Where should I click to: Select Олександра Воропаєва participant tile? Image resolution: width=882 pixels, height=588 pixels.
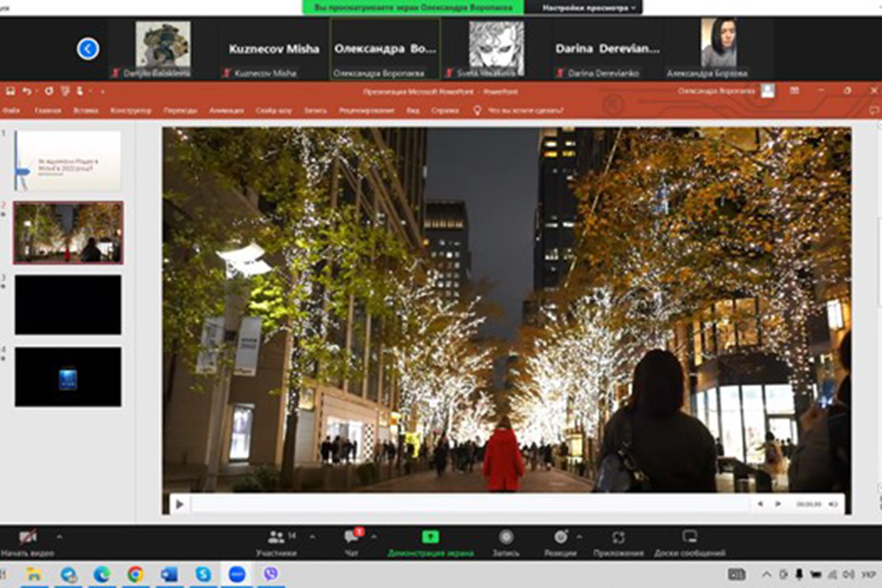385,50
